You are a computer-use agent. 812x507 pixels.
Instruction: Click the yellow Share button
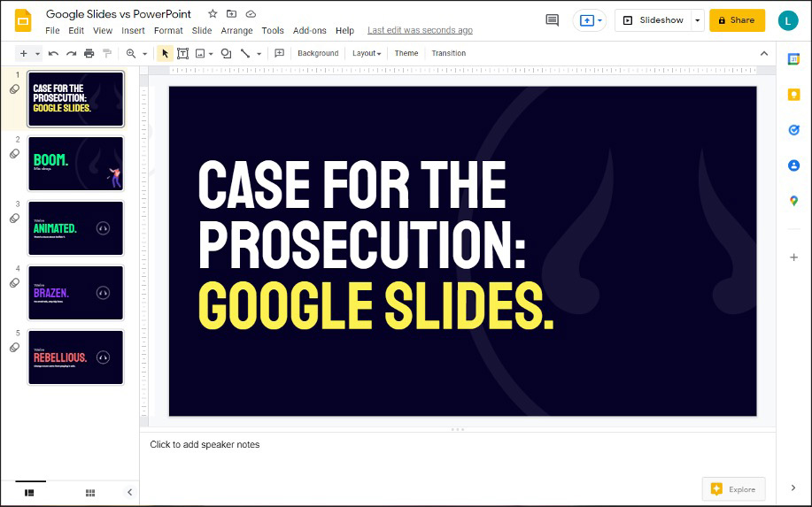tap(737, 20)
